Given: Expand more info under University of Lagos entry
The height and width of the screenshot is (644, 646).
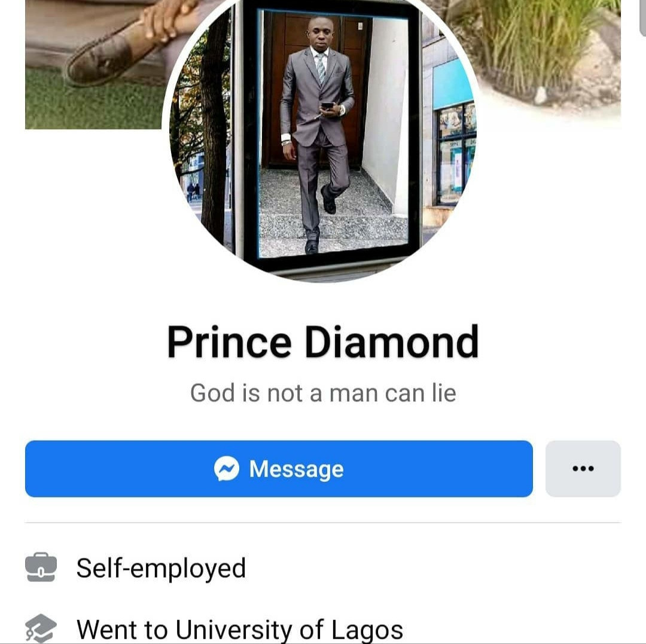Looking at the screenshot, I should point(239,628).
